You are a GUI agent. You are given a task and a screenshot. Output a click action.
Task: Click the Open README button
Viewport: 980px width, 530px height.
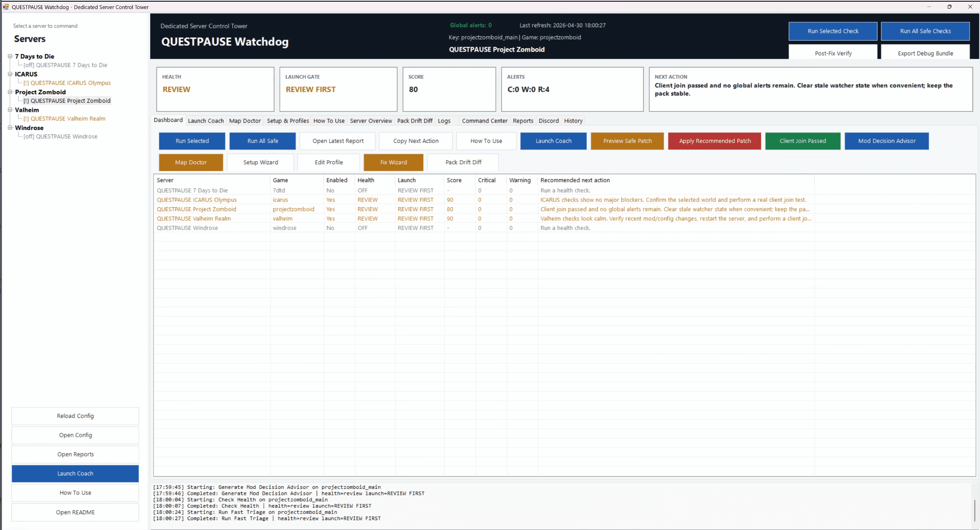75,512
